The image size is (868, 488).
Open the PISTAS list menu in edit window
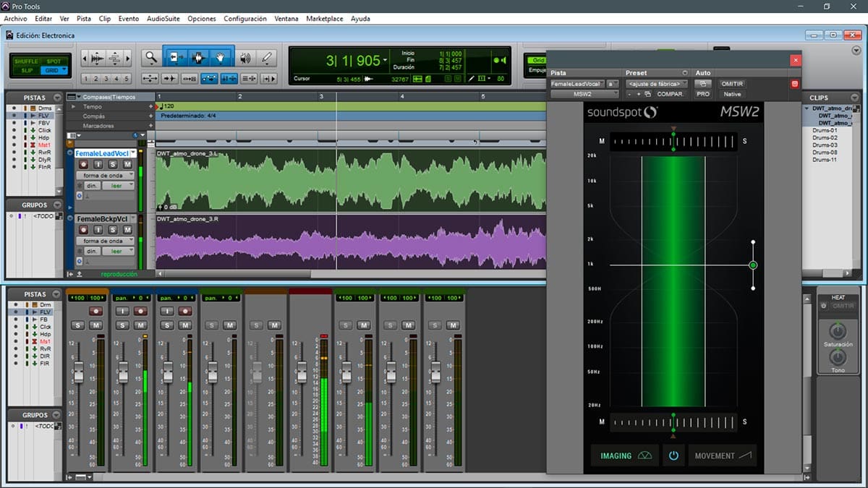tap(56, 98)
